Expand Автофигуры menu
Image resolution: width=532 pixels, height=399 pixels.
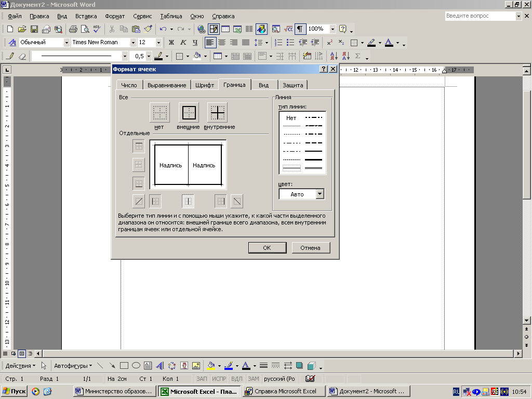pos(73,366)
